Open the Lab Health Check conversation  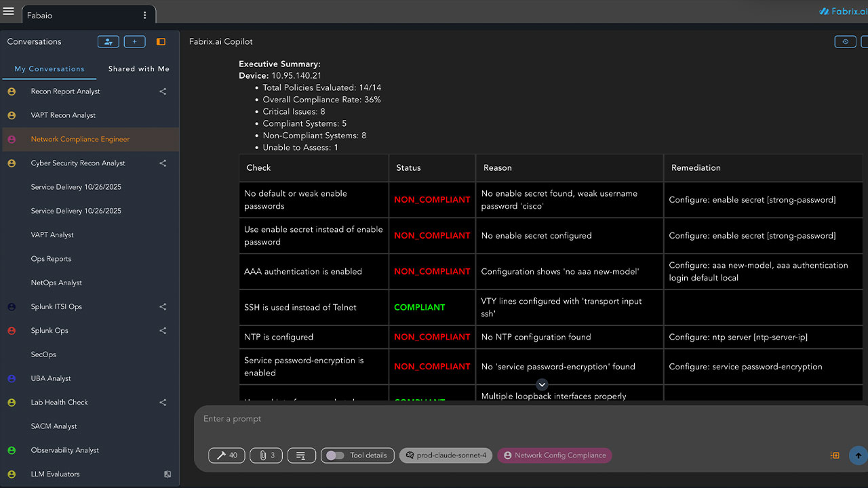pyautogui.click(x=59, y=403)
